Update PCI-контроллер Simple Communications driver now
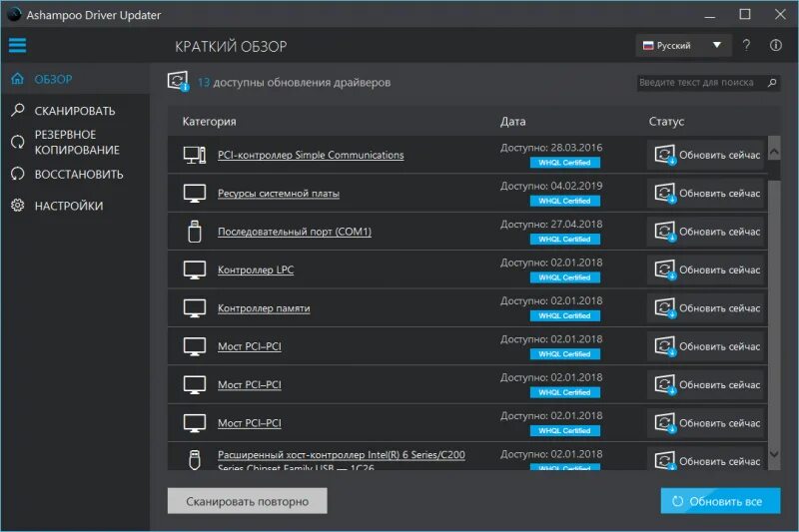Screen dimensions: 799x532 point(707,155)
